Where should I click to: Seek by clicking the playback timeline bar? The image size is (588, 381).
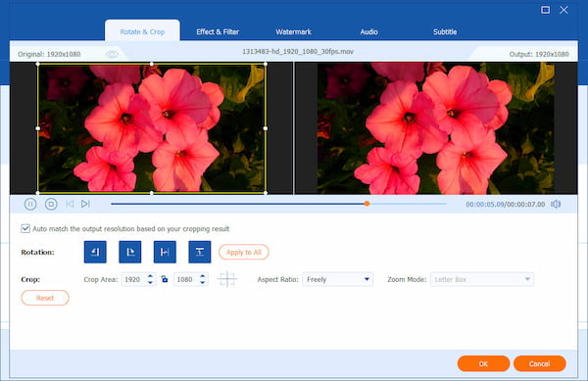click(278, 204)
